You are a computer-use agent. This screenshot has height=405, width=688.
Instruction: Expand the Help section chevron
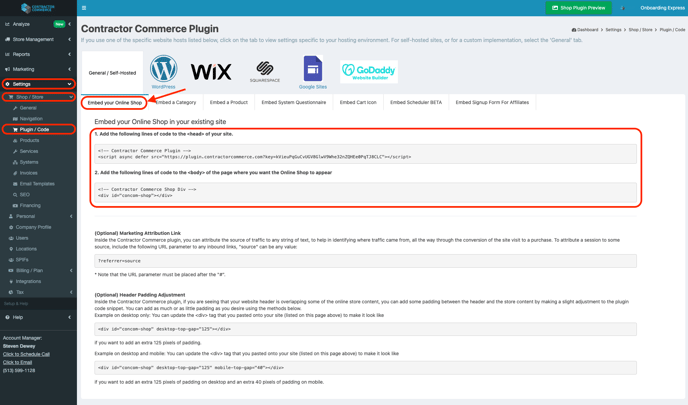pyautogui.click(x=69, y=317)
